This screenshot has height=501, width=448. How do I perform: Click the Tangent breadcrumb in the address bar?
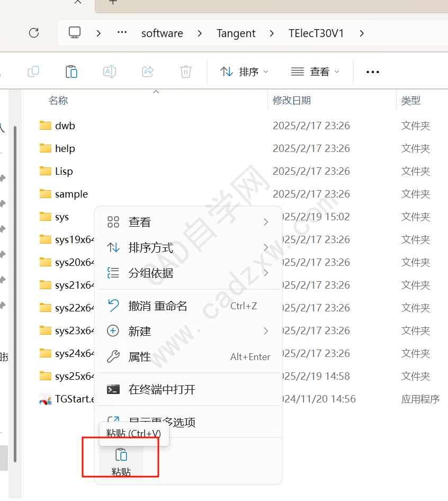pos(236,33)
